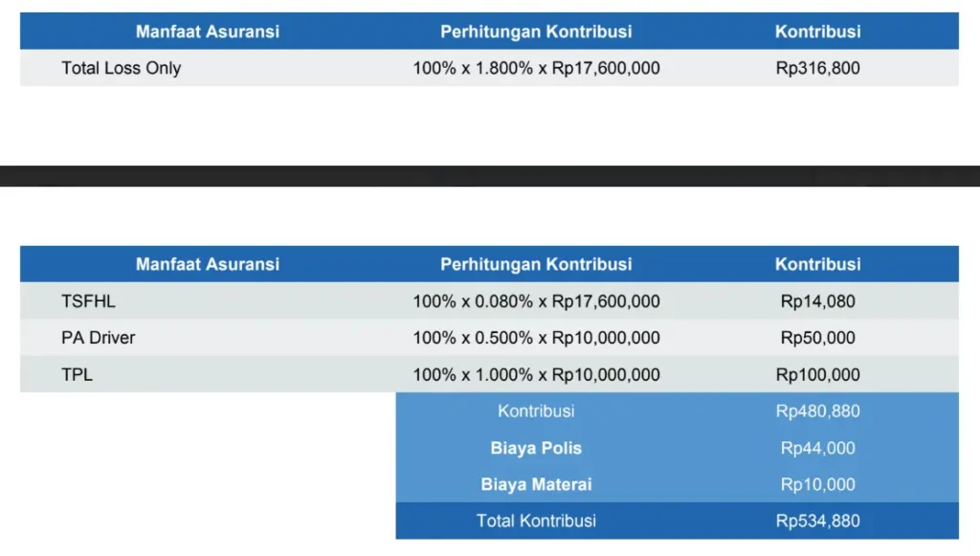Click Manfaat Asuransi header above TSFHL row

pyautogui.click(x=208, y=264)
